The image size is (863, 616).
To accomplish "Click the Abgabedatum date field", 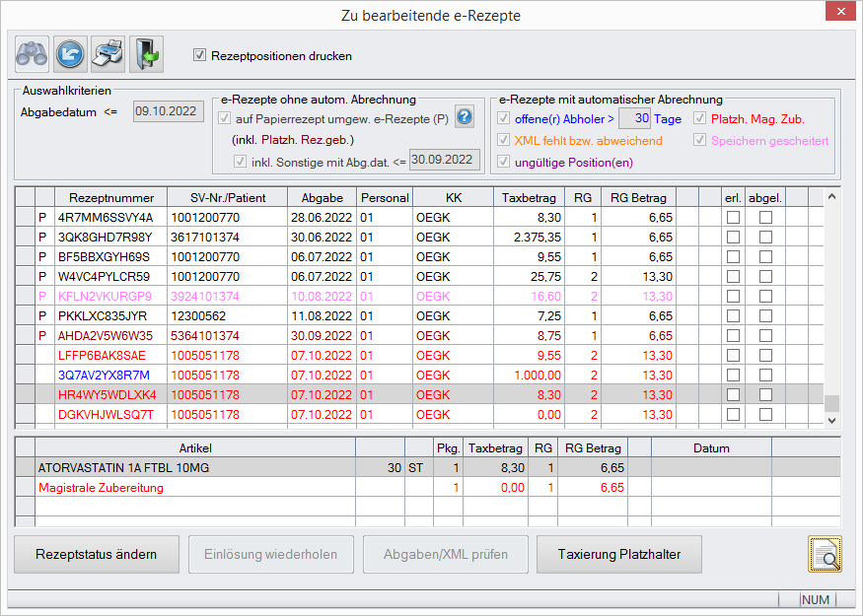I will click(167, 111).
